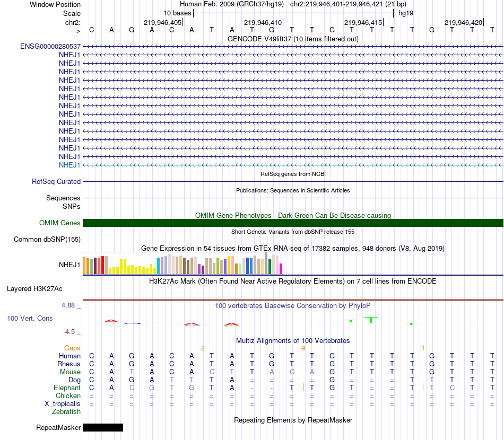The height and width of the screenshot is (440, 504).
Task: Select the Dog alignment row label
Action: tap(74, 380)
